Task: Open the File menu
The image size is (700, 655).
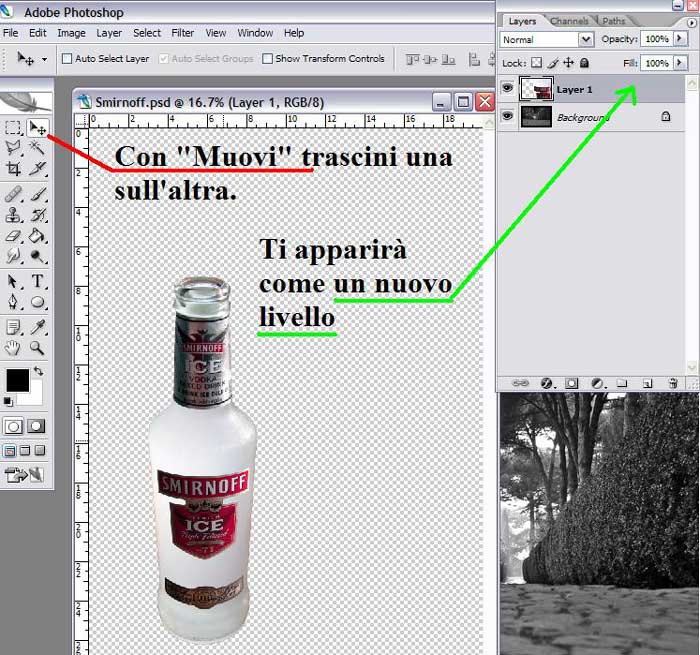Action: (11, 33)
